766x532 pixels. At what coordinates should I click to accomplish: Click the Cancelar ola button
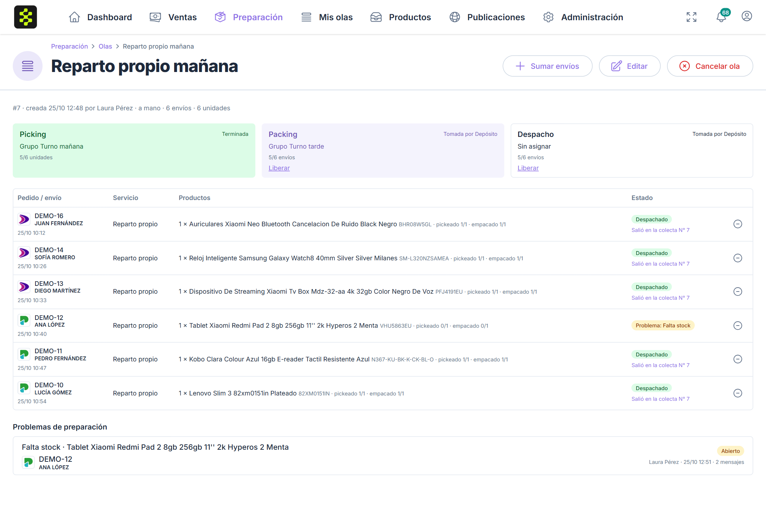pyautogui.click(x=710, y=66)
